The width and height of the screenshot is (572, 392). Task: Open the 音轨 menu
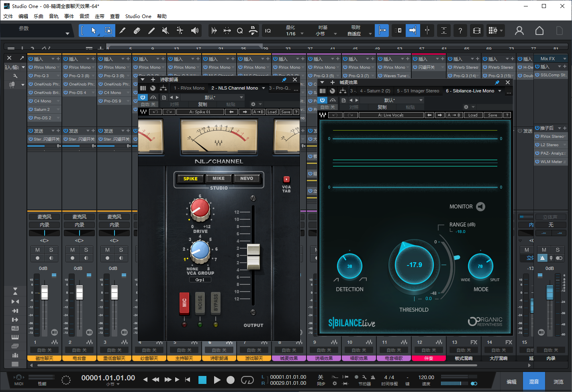coord(54,16)
